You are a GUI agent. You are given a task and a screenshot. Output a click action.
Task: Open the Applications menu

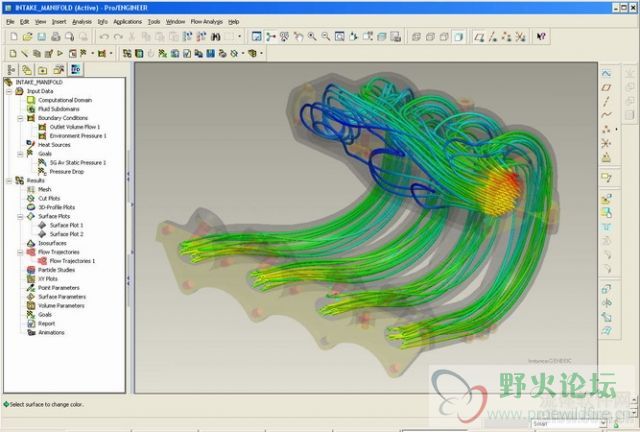pos(127,21)
